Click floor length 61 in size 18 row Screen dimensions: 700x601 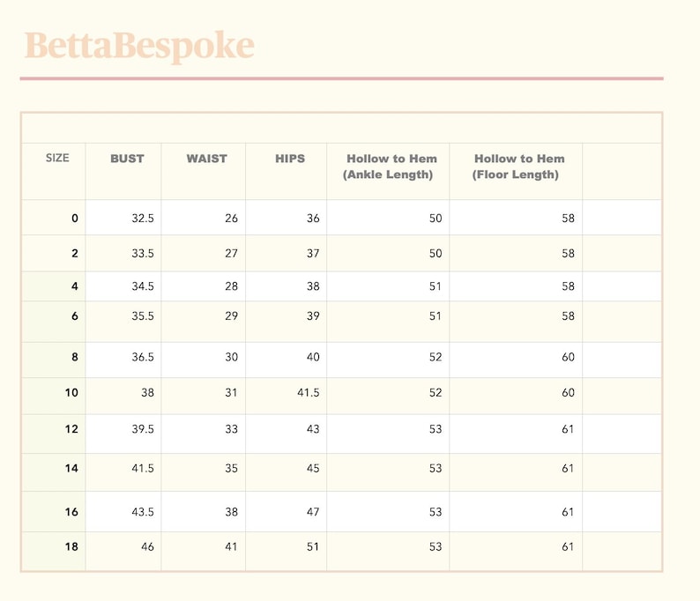pyautogui.click(x=568, y=546)
